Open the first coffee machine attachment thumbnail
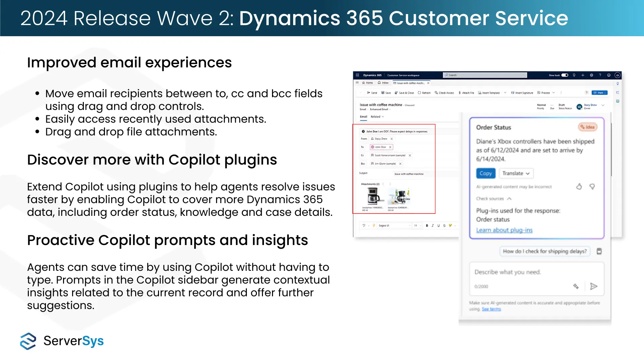Screen dimensions: 644x362 pyautogui.click(x=374, y=196)
